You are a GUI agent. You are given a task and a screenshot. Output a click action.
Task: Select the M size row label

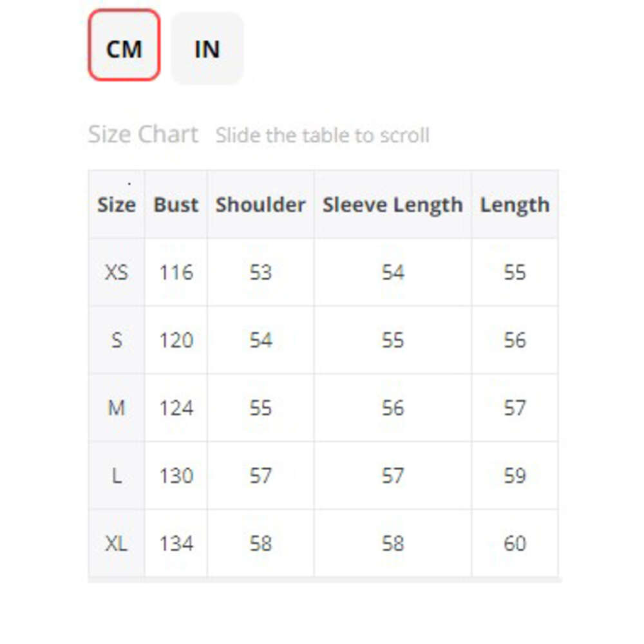point(117,408)
